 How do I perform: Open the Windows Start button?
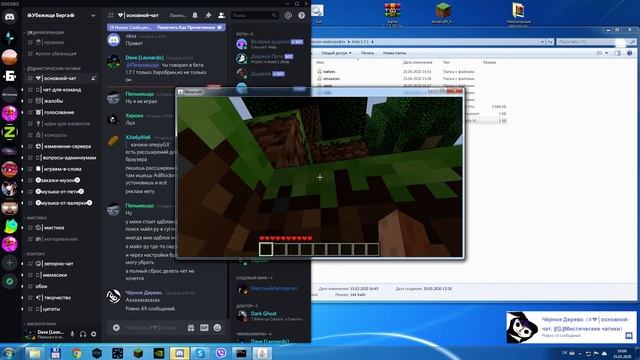[x=9, y=352]
